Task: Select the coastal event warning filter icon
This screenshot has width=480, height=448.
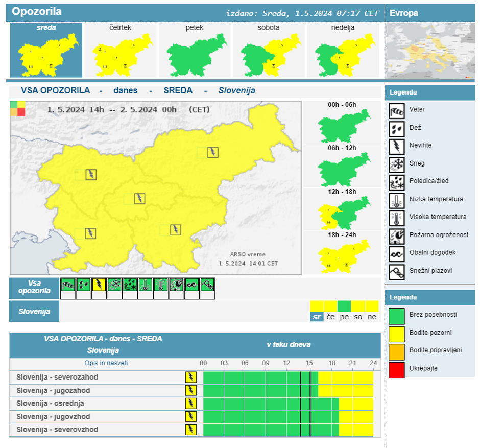Action: (x=192, y=285)
